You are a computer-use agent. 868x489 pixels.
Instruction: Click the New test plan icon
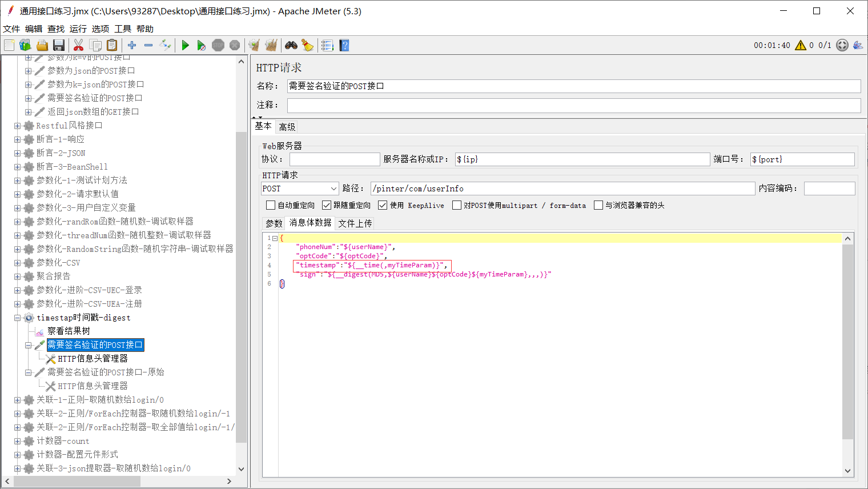(x=9, y=45)
